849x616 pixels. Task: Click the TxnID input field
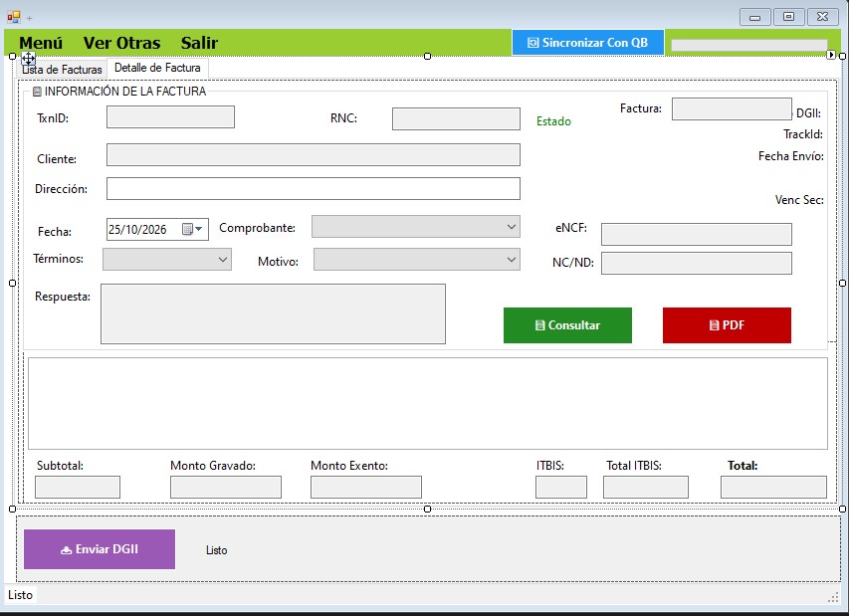170,116
